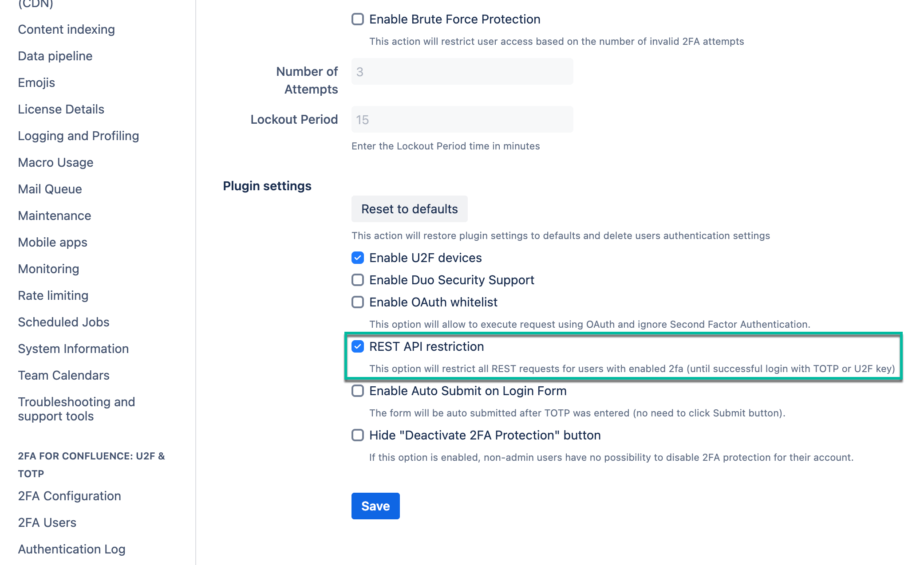Screen dimensions: 924x565
Task: Uncheck Enable U2F devices
Action: (x=358, y=258)
